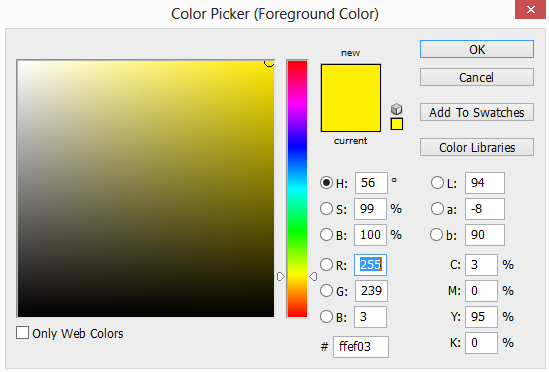549x372 pixels.
Task: Open Color Libraries
Action: click(477, 147)
